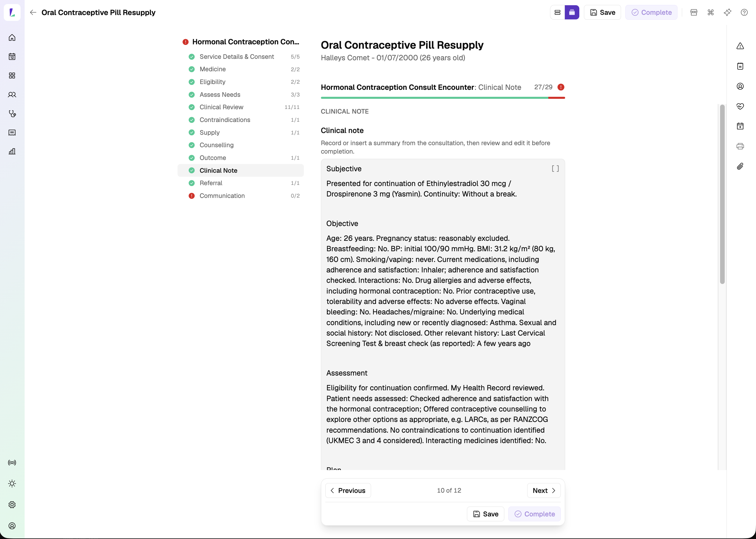The image size is (756, 539).
Task: Open the AI sparkle assistant icon
Action: [x=728, y=12]
